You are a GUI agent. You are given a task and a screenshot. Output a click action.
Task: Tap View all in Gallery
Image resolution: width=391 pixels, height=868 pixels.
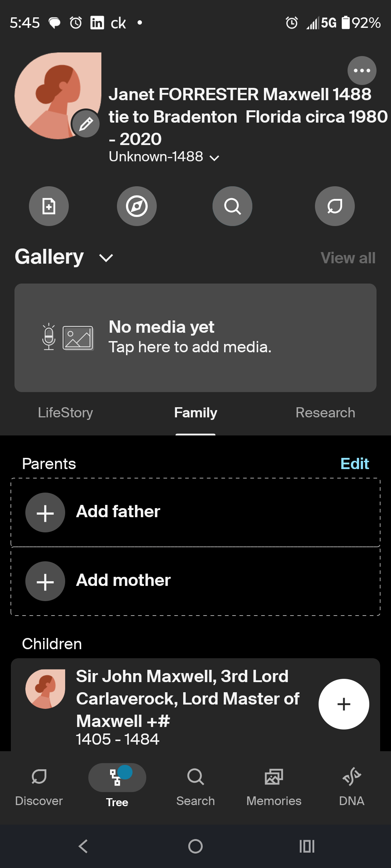348,258
